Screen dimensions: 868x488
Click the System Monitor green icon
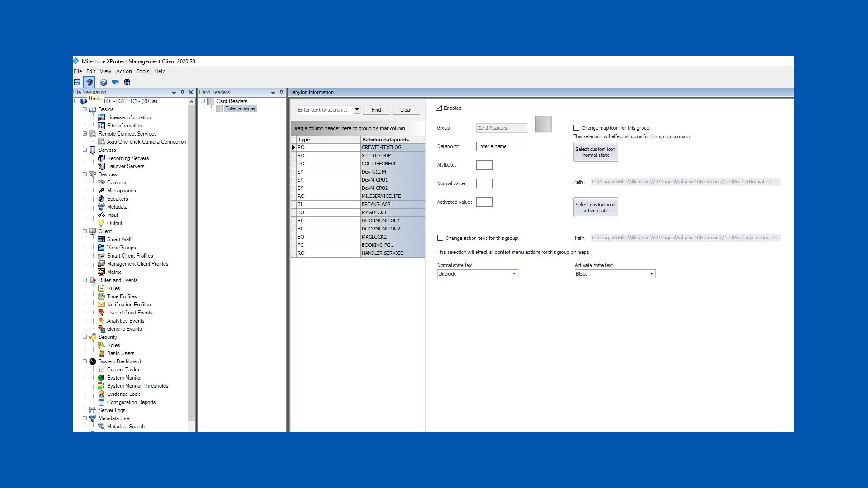[x=101, y=378]
